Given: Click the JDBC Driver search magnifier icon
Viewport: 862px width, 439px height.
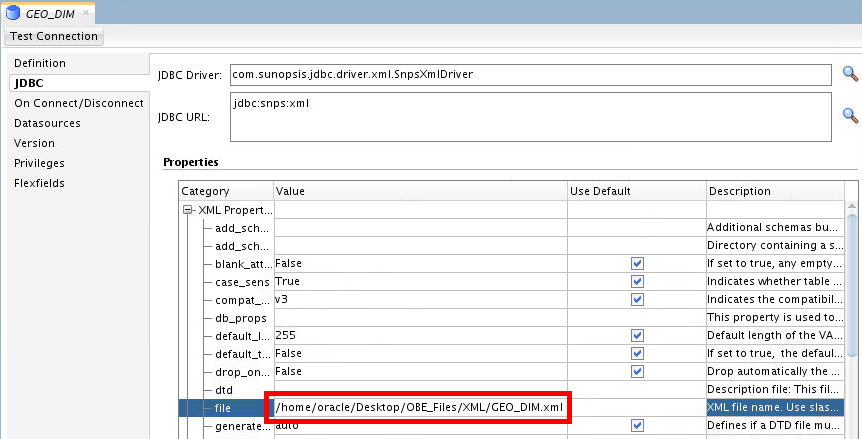Looking at the screenshot, I should pos(850,74).
